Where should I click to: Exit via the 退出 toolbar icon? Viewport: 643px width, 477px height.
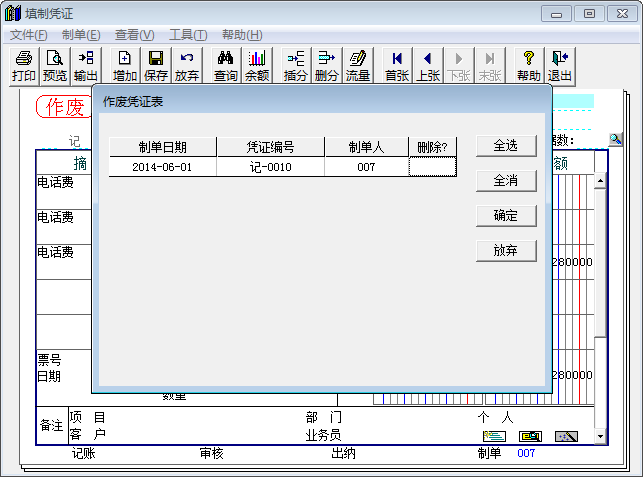pyautogui.click(x=560, y=66)
